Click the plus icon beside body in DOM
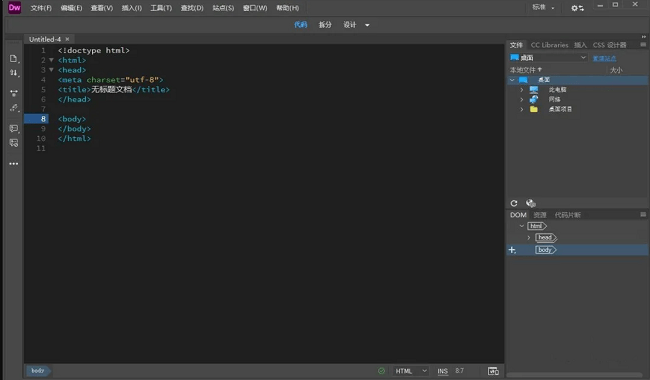The height and width of the screenshot is (380, 650). [512, 250]
